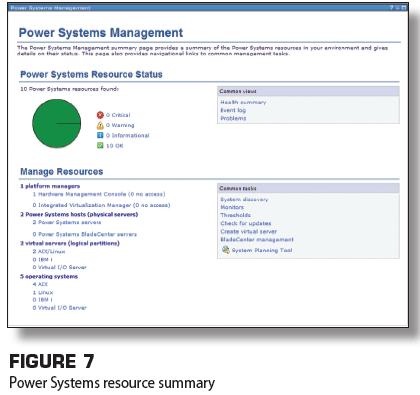The height and width of the screenshot is (395, 420).
Task: Click the help icon in title bar
Action: (x=392, y=7)
